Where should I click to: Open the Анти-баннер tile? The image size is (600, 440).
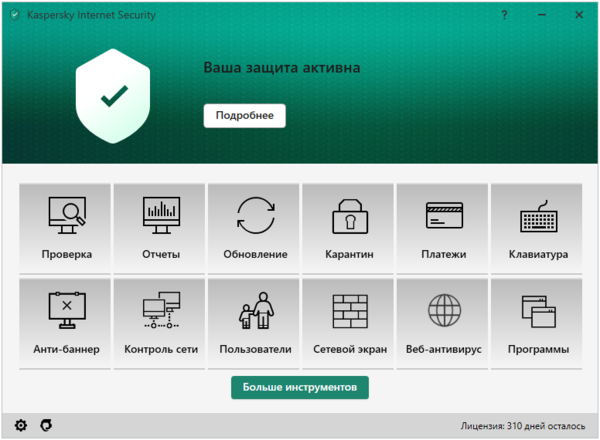(65, 323)
